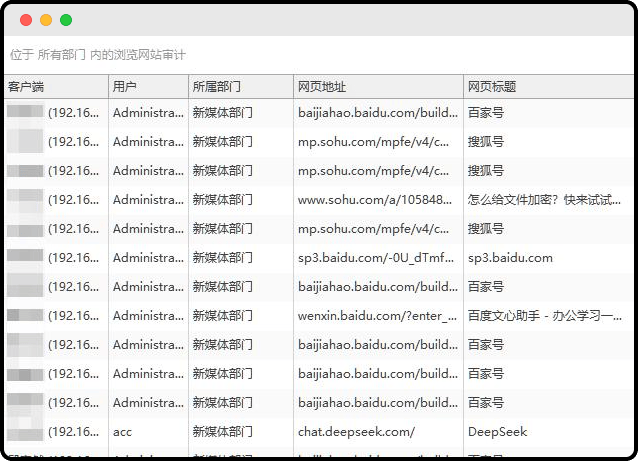Select the wenxin.baidu.com/?enter_... address cell
638x461 pixels.
[x=377, y=316]
